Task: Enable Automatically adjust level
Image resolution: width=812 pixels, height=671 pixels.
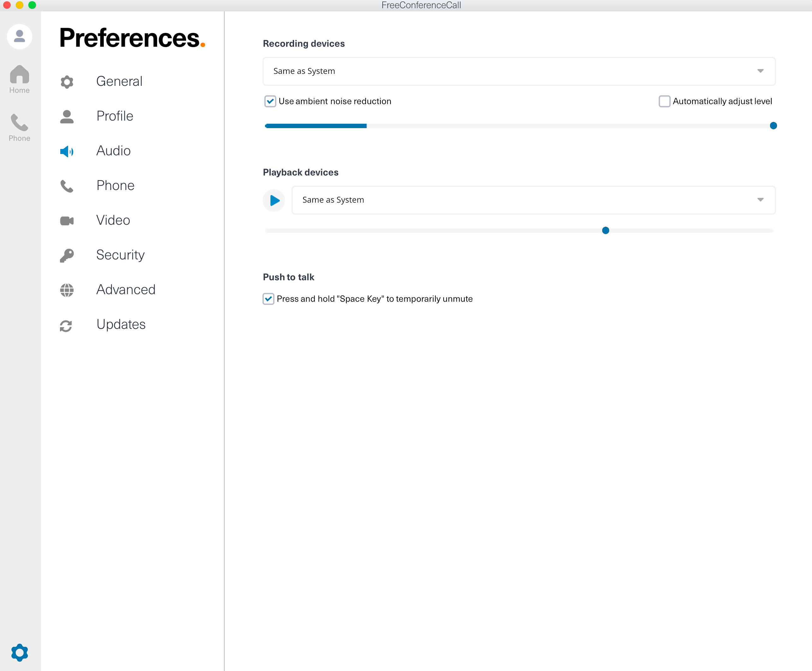Action: click(x=664, y=101)
